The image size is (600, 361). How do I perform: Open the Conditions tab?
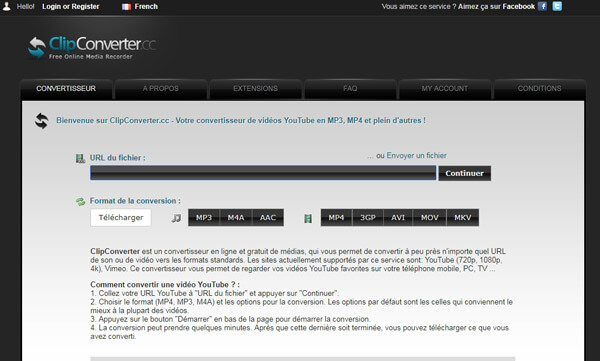[540, 89]
